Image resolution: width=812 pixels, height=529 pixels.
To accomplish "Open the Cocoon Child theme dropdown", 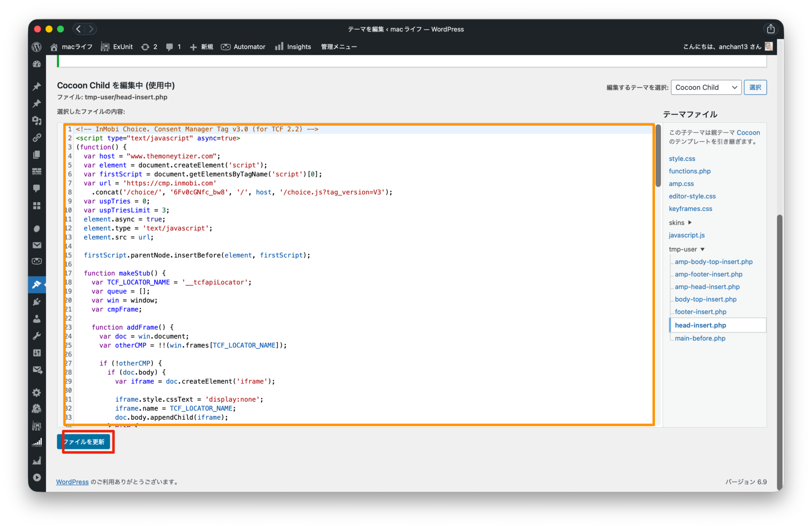I will pyautogui.click(x=705, y=88).
